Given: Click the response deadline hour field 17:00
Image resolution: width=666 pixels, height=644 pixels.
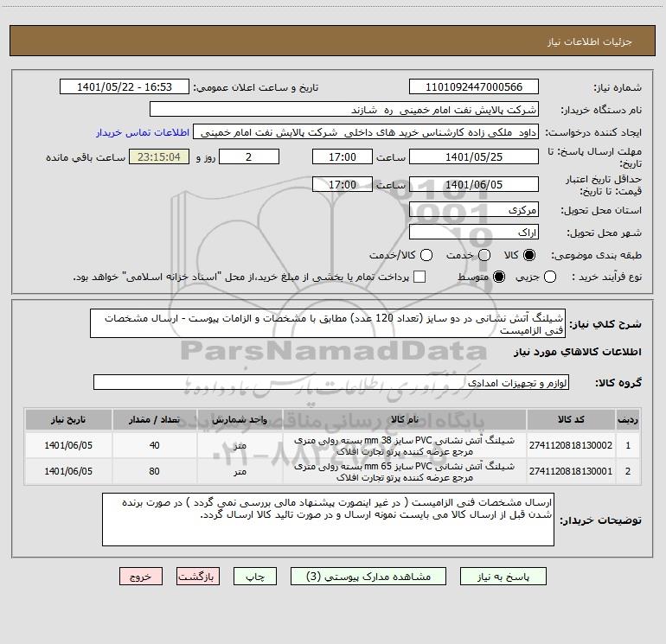Looking at the screenshot, I should 343,156.
